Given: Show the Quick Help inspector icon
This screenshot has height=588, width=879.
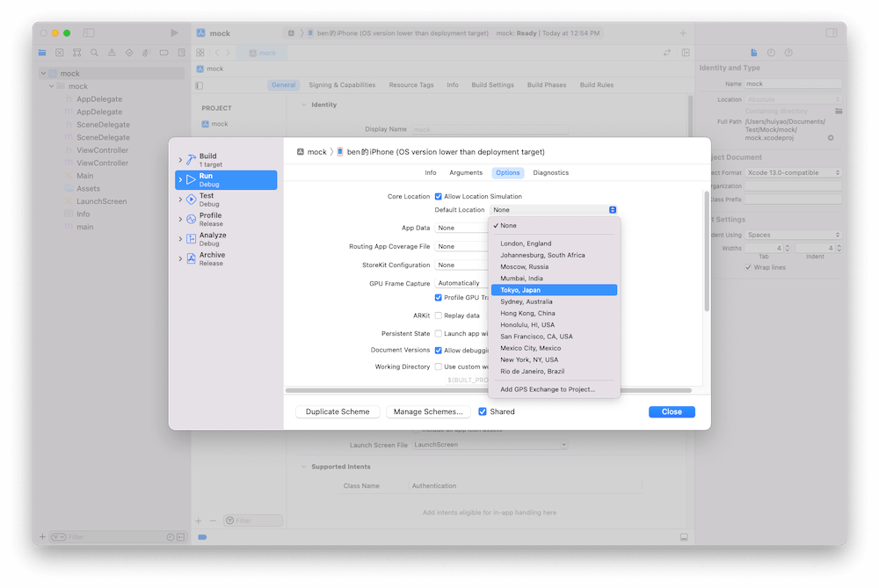Looking at the screenshot, I should click(x=788, y=53).
